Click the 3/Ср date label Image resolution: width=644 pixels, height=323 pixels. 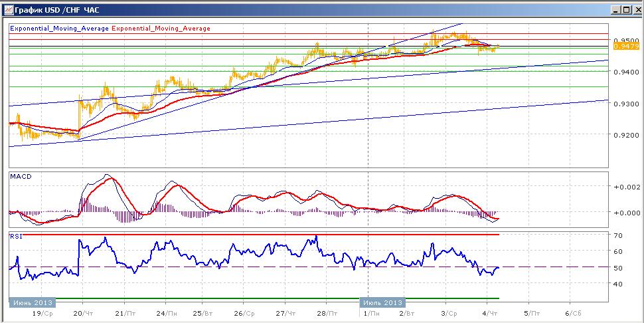(x=449, y=313)
